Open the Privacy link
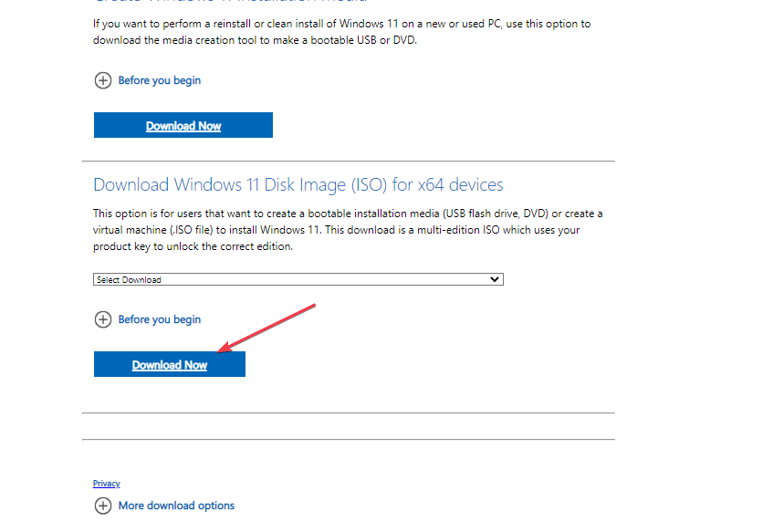Image resolution: width=773 pixels, height=532 pixels. point(107,484)
